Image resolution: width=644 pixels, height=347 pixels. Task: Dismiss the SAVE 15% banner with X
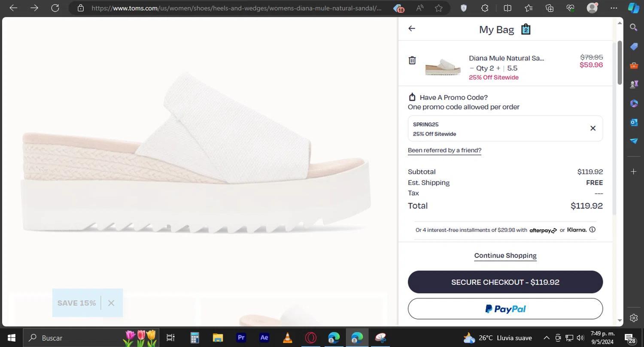tap(111, 303)
